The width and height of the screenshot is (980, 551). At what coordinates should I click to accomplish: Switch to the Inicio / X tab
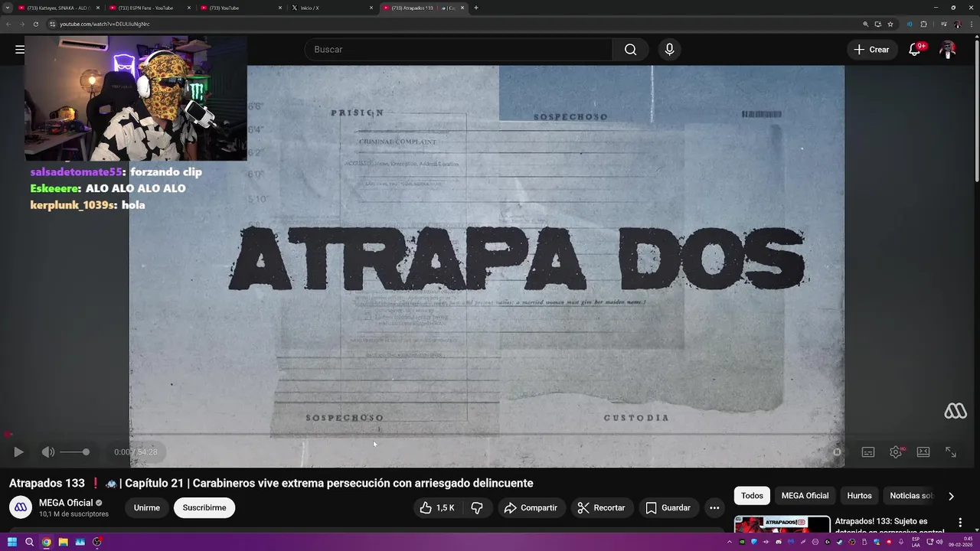point(332,8)
